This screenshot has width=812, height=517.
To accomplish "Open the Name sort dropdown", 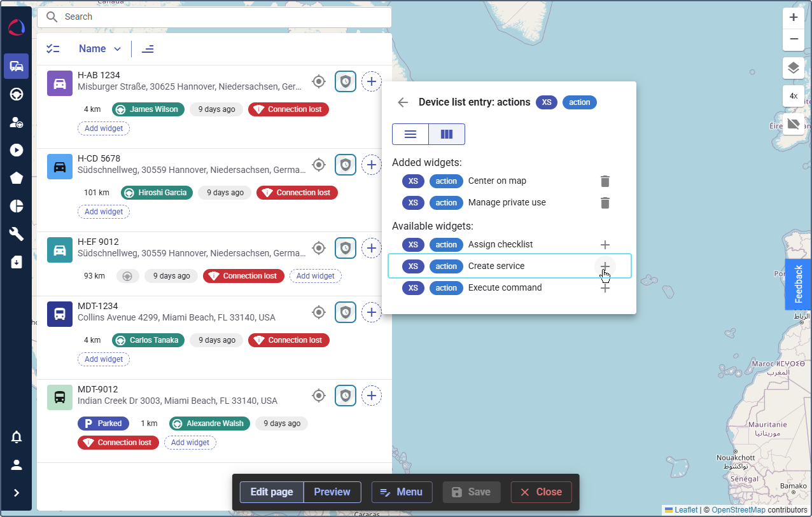I will (x=100, y=49).
